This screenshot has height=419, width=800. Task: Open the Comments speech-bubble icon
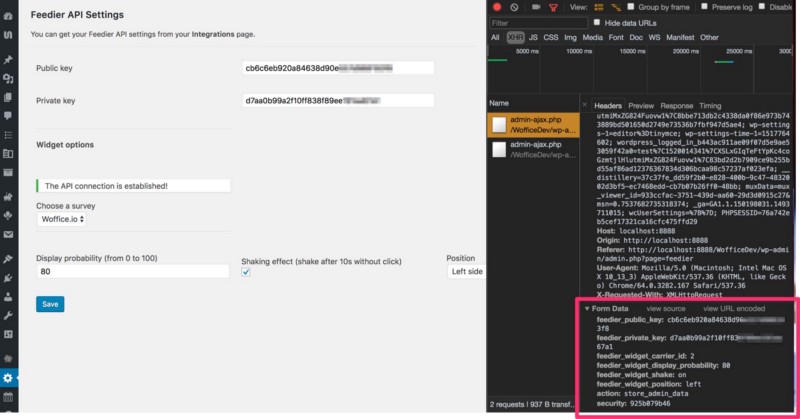[8, 116]
